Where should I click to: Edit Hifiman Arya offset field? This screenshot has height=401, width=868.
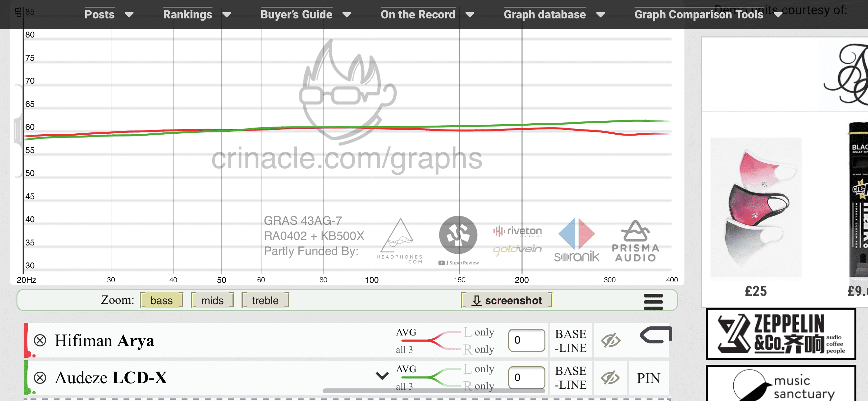(x=527, y=340)
